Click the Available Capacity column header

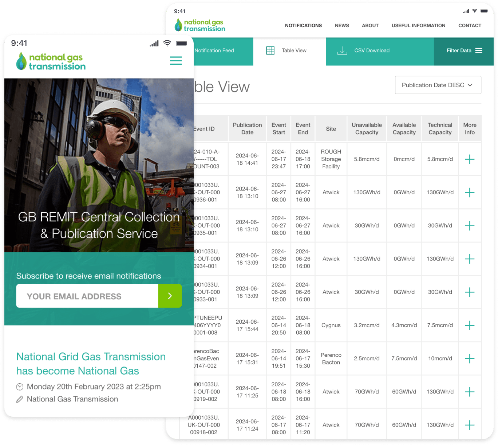(x=404, y=129)
